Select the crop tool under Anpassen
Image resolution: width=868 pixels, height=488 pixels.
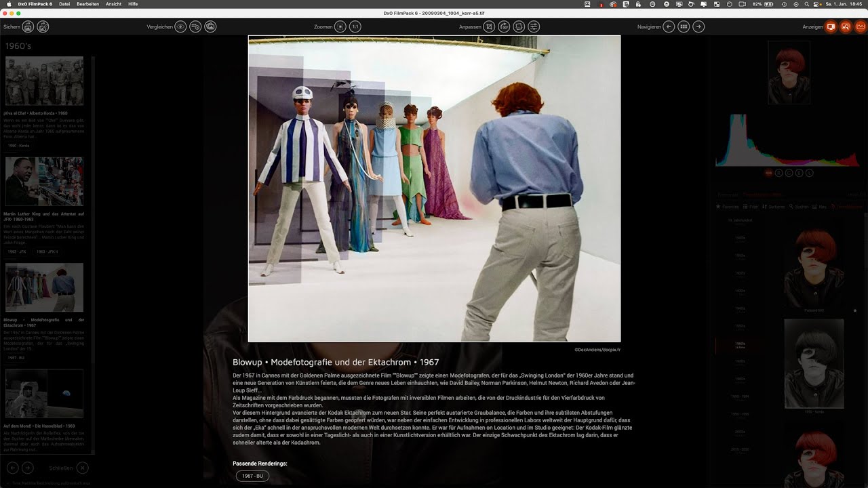490,27
